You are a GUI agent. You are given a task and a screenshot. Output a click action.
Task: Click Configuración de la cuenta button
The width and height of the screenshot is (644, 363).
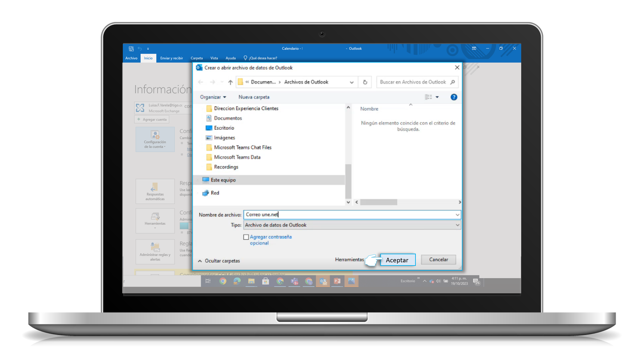[x=155, y=139]
